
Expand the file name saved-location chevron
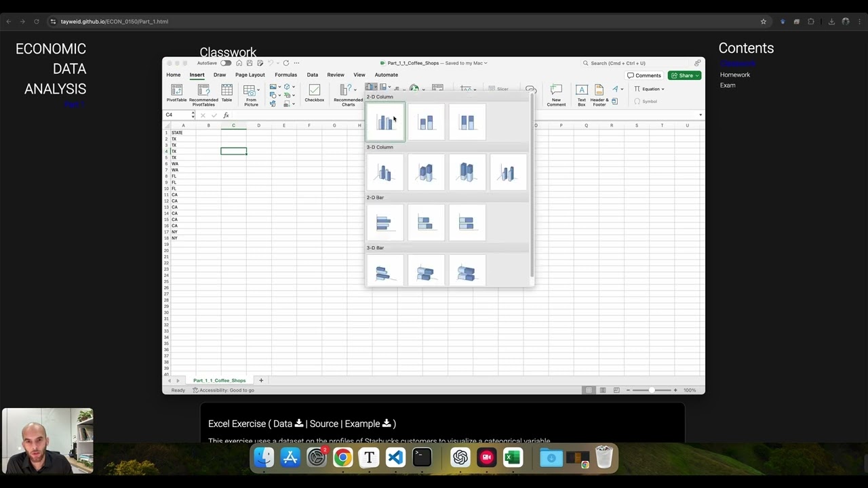486,63
